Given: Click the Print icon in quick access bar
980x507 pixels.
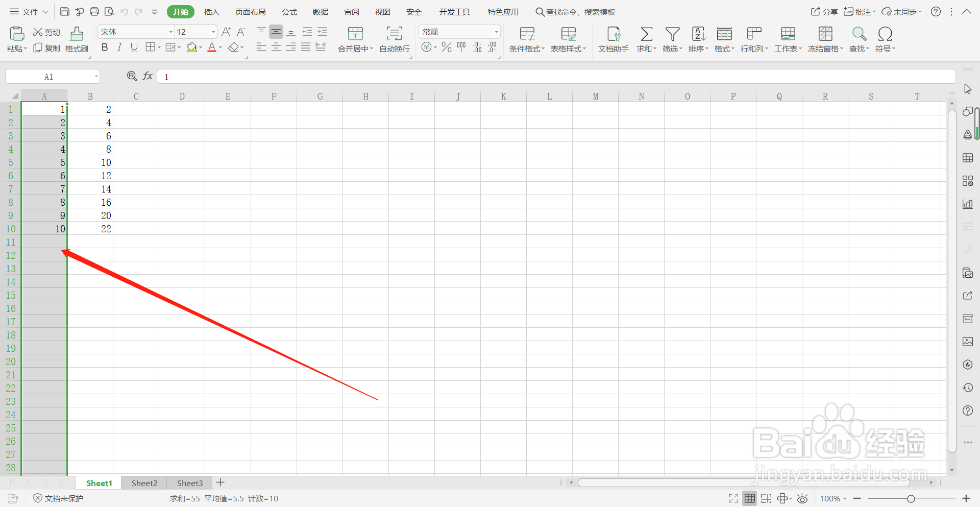Looking at the screenshot, I should [x=94, y=12].
